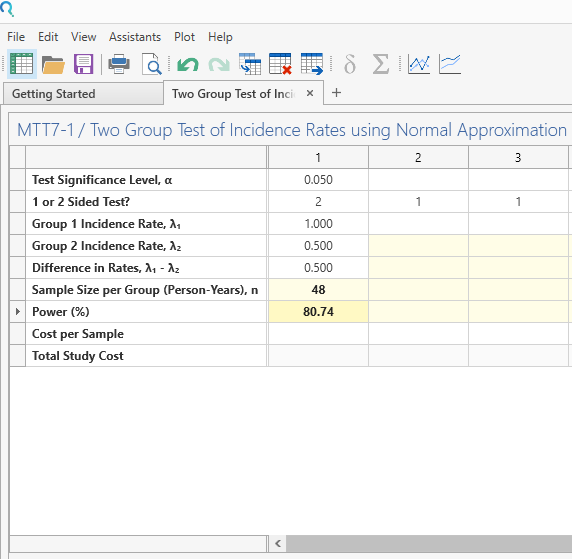Click Group 2 Incidence Rate value 0.500
572x559 pixels.
point(318,246)
